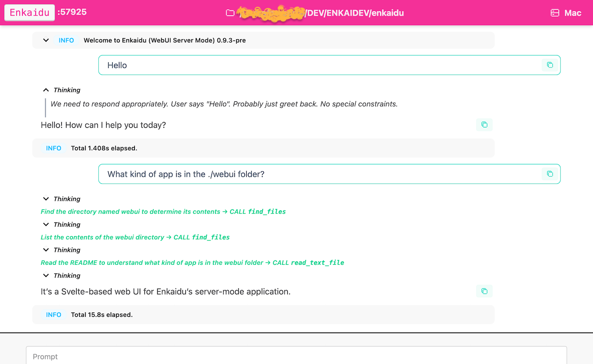The height and width of the screenshot is (364, 593).
Task: Copy the "Hello" user message
Action: click(550, 65)
